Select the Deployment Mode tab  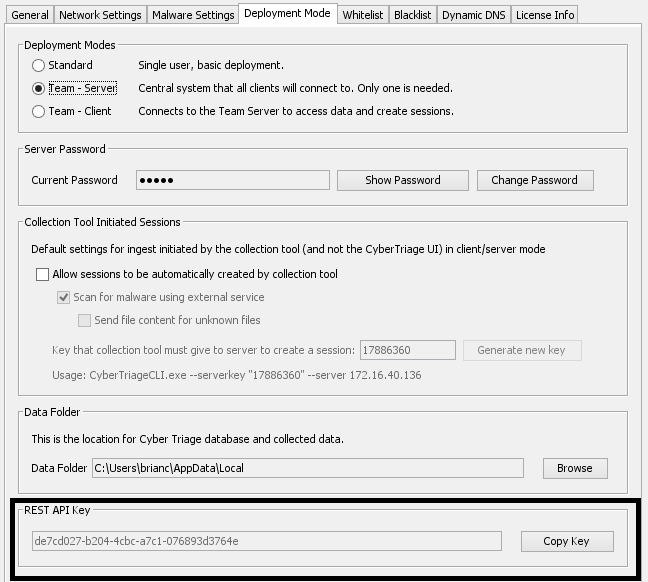point(288,14)
